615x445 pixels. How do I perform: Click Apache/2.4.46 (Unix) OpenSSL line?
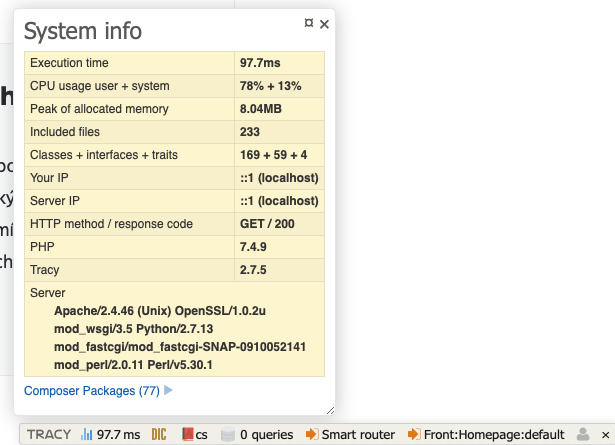(x=160, y=311)
